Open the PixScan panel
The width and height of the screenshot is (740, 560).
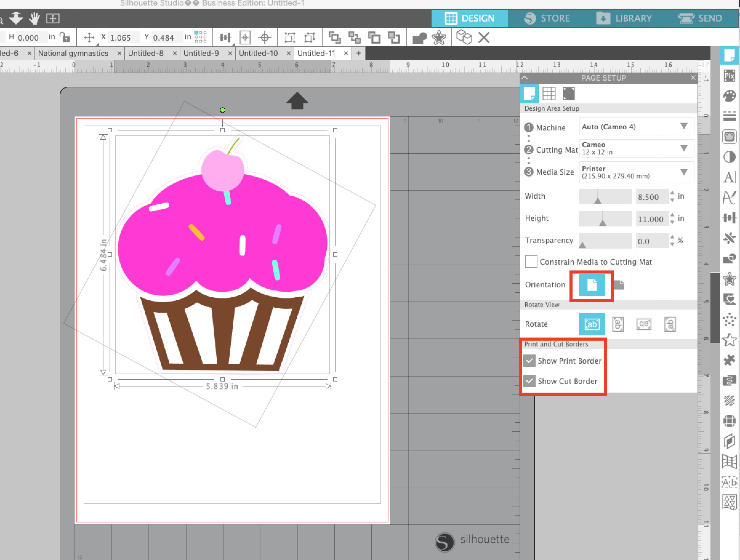click(x=730, y=76)
